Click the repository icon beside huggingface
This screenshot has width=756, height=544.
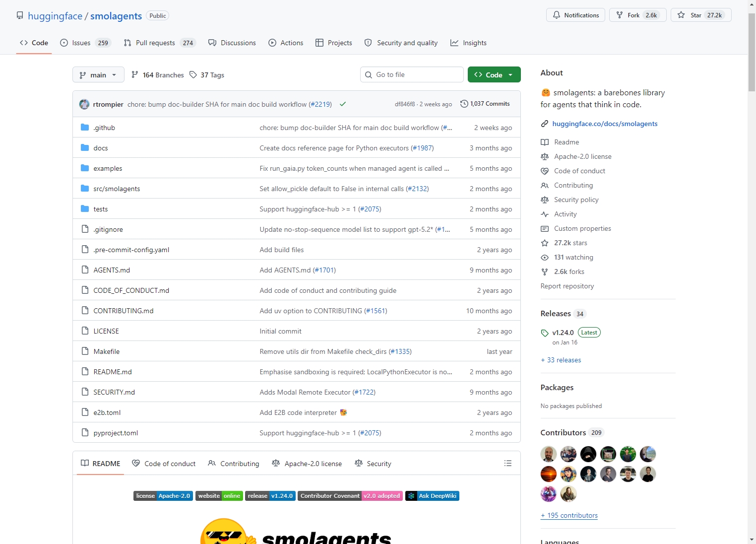[x=20, y=15]
